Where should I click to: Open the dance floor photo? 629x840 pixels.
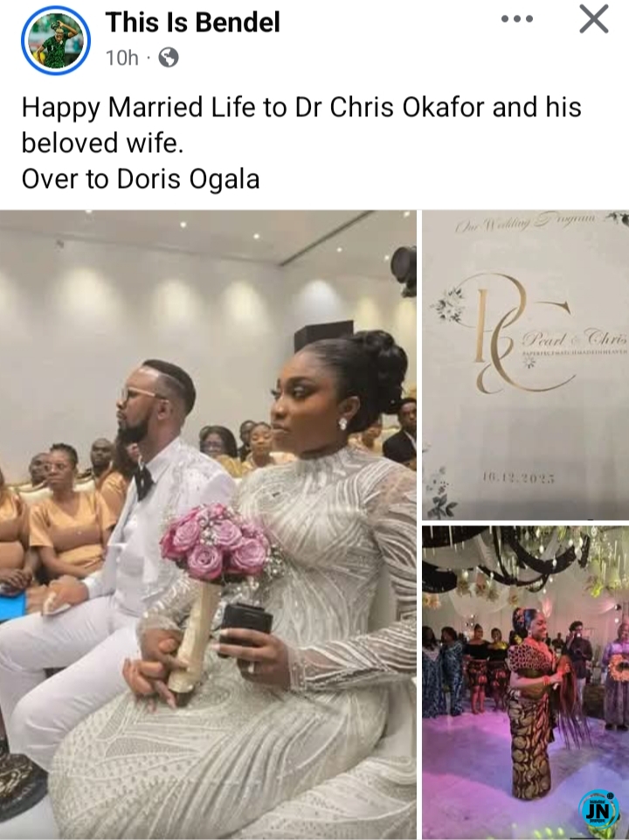(526, 683)
